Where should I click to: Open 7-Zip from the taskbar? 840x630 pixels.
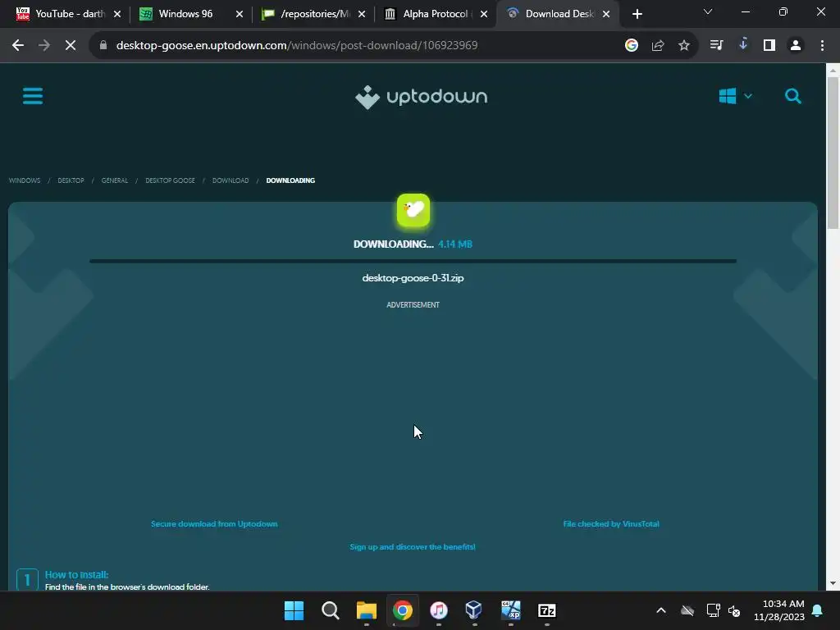[547, 610]
